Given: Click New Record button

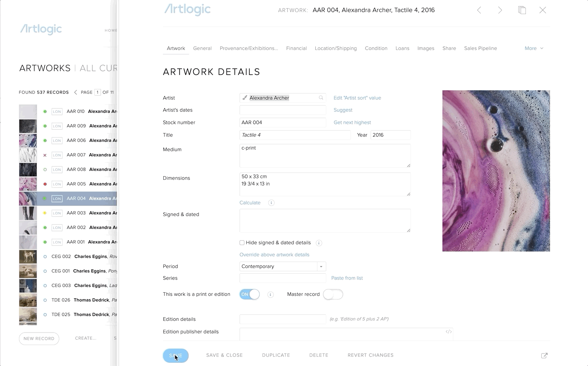Looking at the screenshot, I should pyautogui.click(x=39, y=339).
